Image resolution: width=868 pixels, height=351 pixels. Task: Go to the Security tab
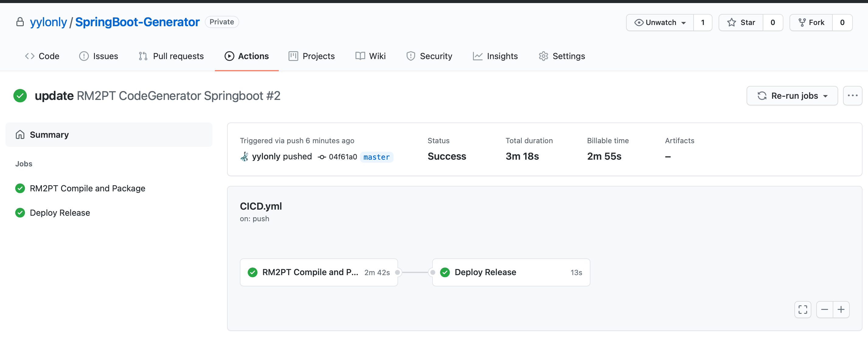point(429,56)
